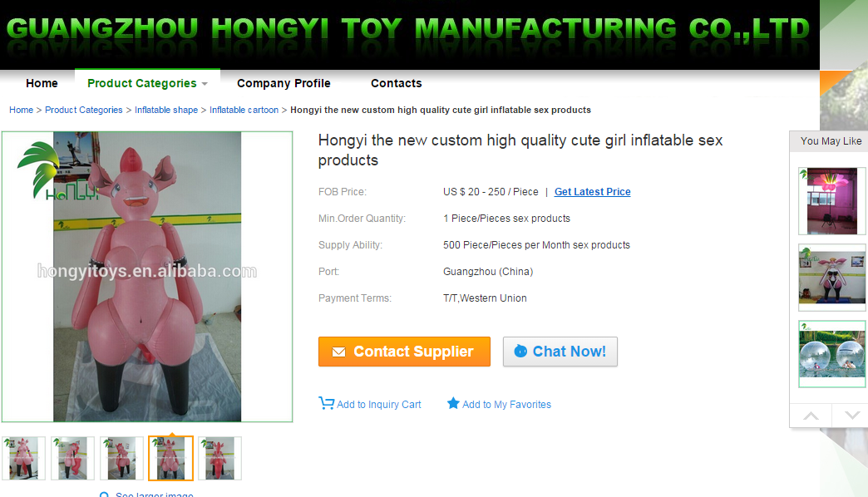The height and width of the screenshot is (497, 868).
Task: Open the Inflatable cartoon breadcrumb link
Action: point(244,111)
